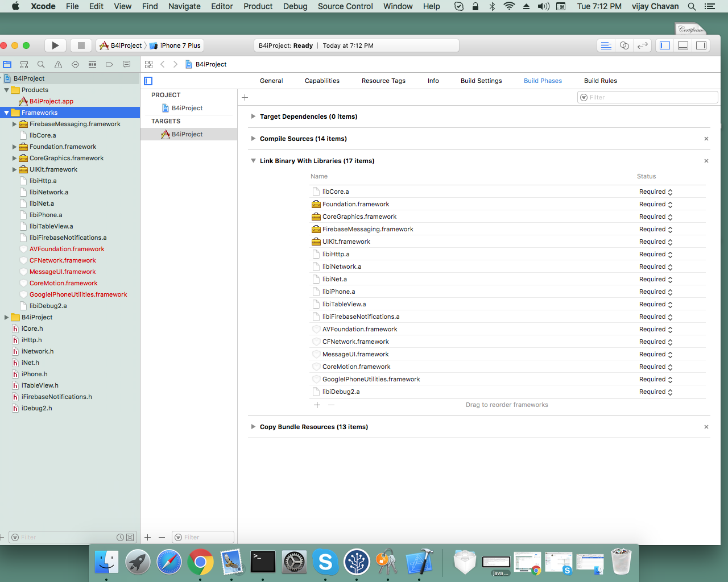The height and width of the screenshot is (582, 728).
Task: Add a new build phase
Action: tap(245, 97)
